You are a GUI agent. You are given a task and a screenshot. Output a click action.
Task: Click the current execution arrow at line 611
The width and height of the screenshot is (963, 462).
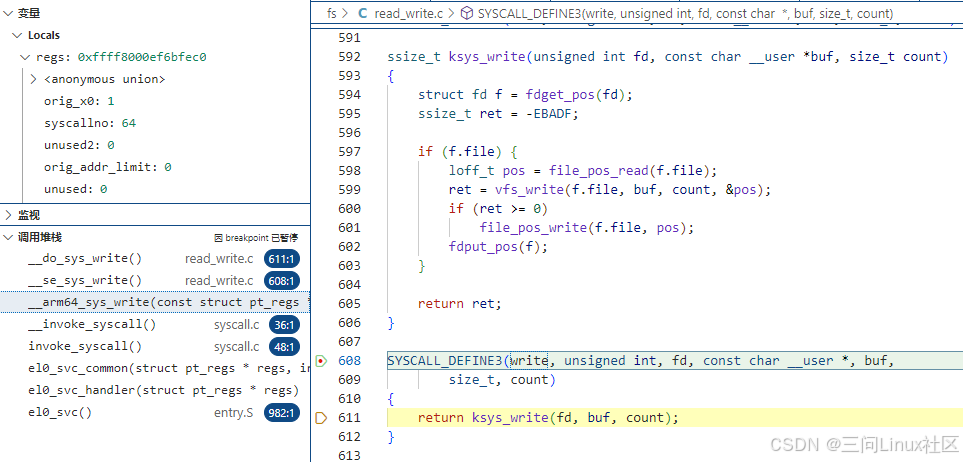[x=321, y=418]
